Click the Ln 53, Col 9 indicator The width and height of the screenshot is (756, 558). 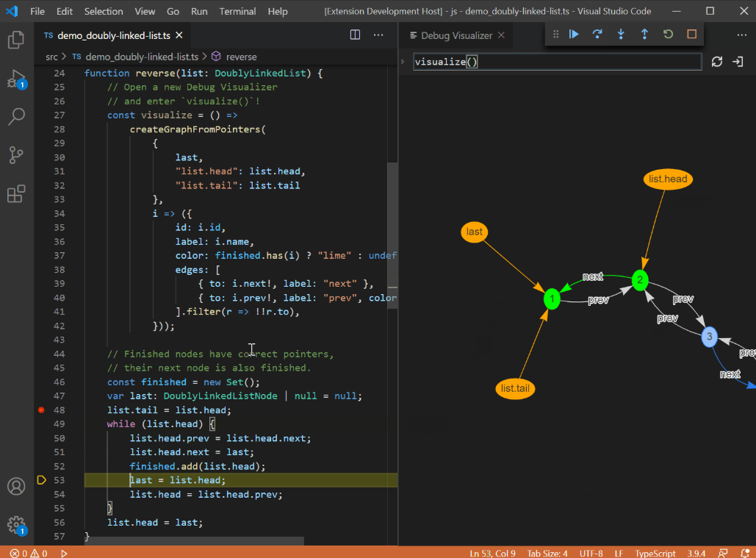(x=492, y=553)
